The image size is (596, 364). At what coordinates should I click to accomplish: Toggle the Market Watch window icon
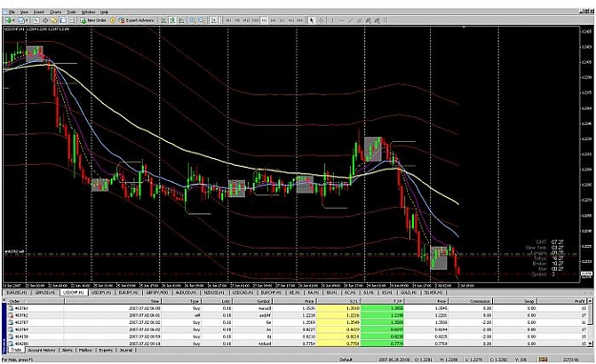(x=36, y=20)
